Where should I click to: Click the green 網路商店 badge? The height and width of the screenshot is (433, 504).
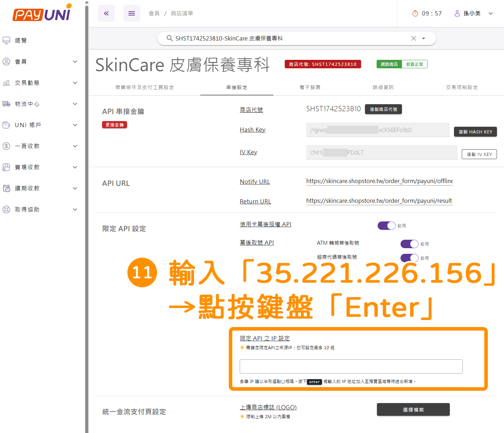pyautogui.click(x=389, y=64)
